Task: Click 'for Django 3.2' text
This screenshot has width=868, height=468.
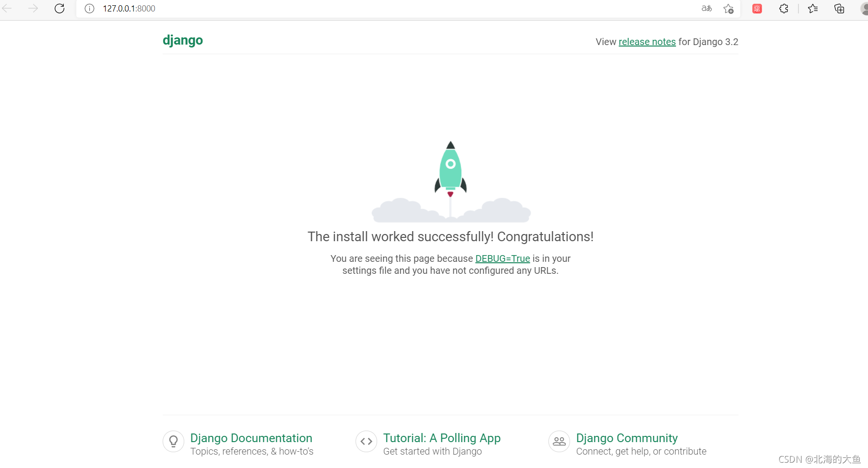Action: (x=708, y=42)
